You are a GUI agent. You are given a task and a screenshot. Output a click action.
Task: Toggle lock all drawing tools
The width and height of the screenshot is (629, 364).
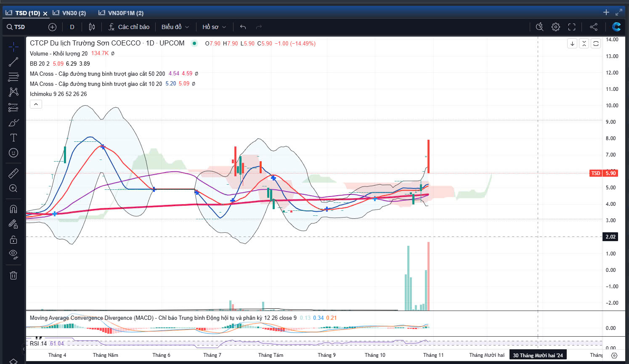[x=13, y=239]
